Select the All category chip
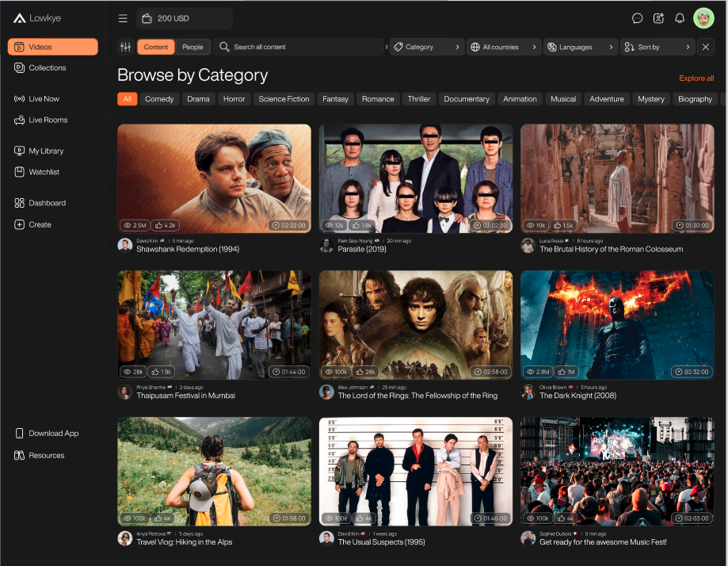 click(x=127, y=99)
